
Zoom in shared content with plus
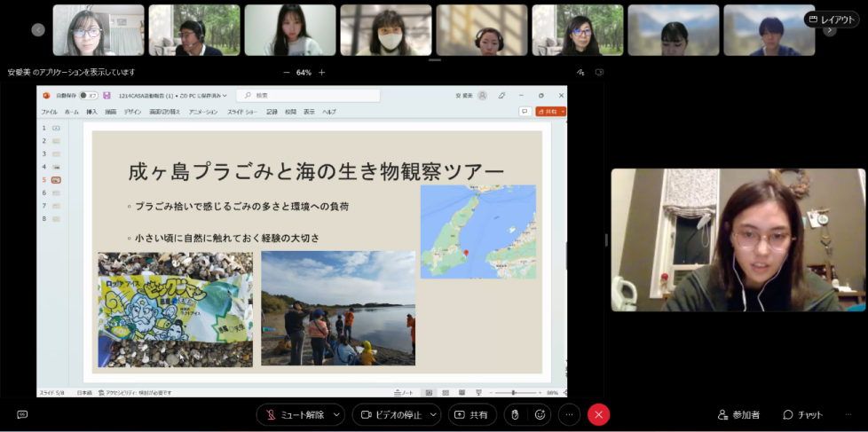point(321,73)
